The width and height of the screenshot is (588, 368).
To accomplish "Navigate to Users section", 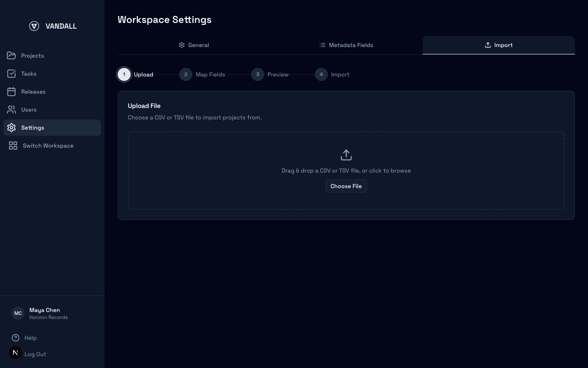I will pos(29,110).
